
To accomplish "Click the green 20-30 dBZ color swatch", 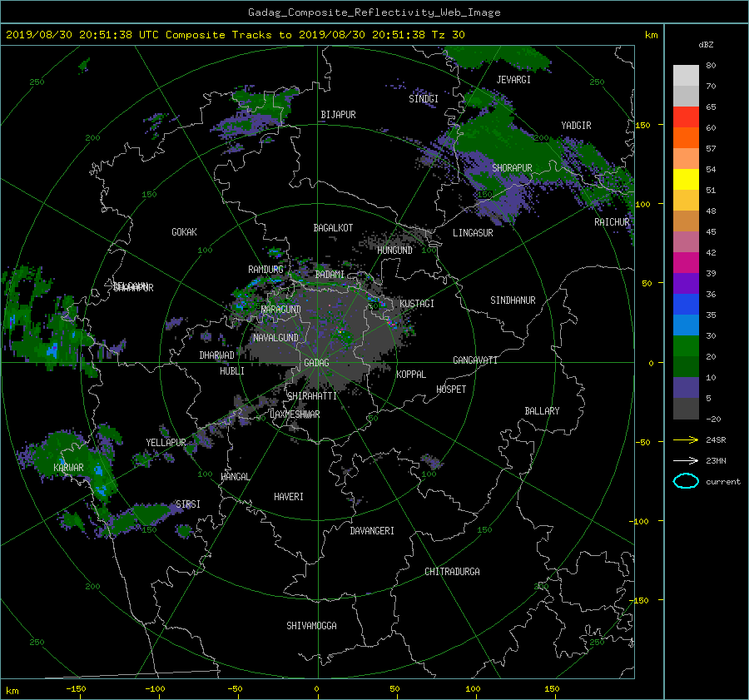I will [686, 345].
